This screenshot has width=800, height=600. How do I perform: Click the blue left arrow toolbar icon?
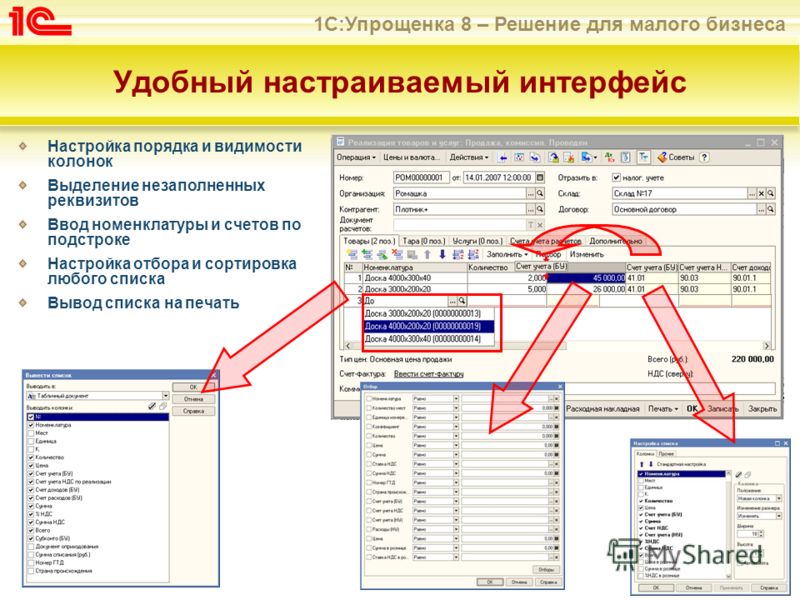click(503, 157)
